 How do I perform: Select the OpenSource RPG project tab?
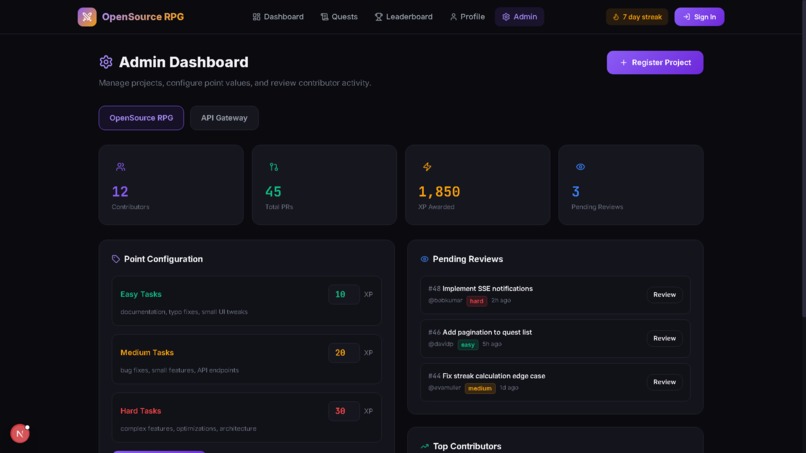click(141, 118)
